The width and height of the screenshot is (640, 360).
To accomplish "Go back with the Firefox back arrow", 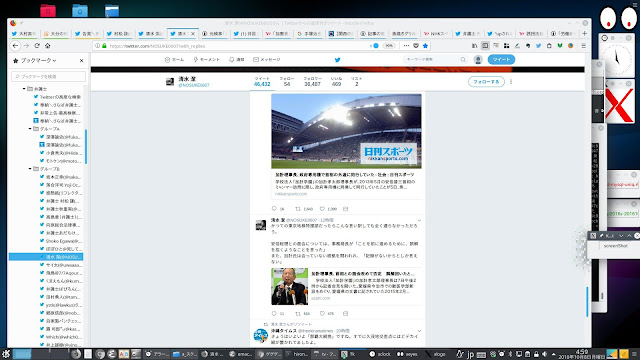I will 16,46.
